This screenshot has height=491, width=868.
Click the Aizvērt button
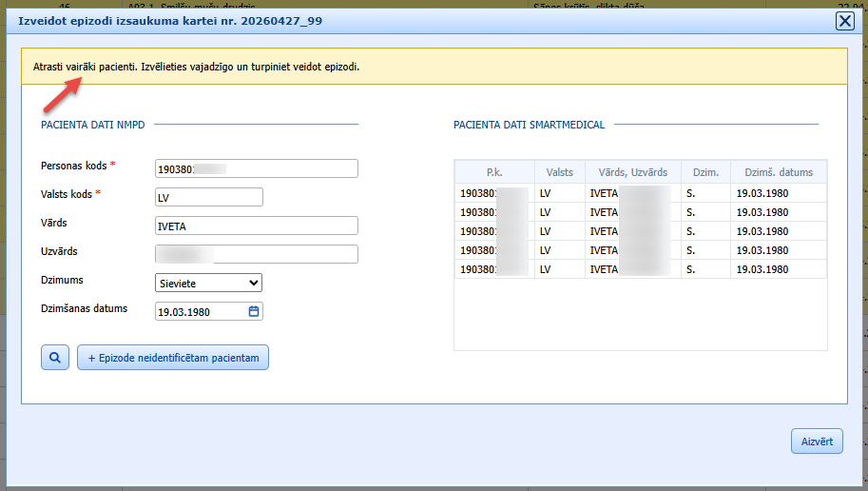(x=817, y=442)
